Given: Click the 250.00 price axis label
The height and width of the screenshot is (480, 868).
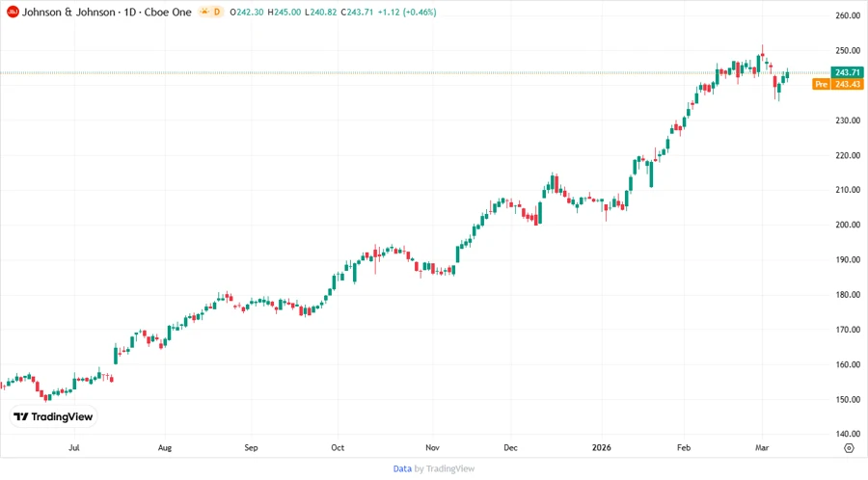Looking at the screenshot, I should (848, 50).
